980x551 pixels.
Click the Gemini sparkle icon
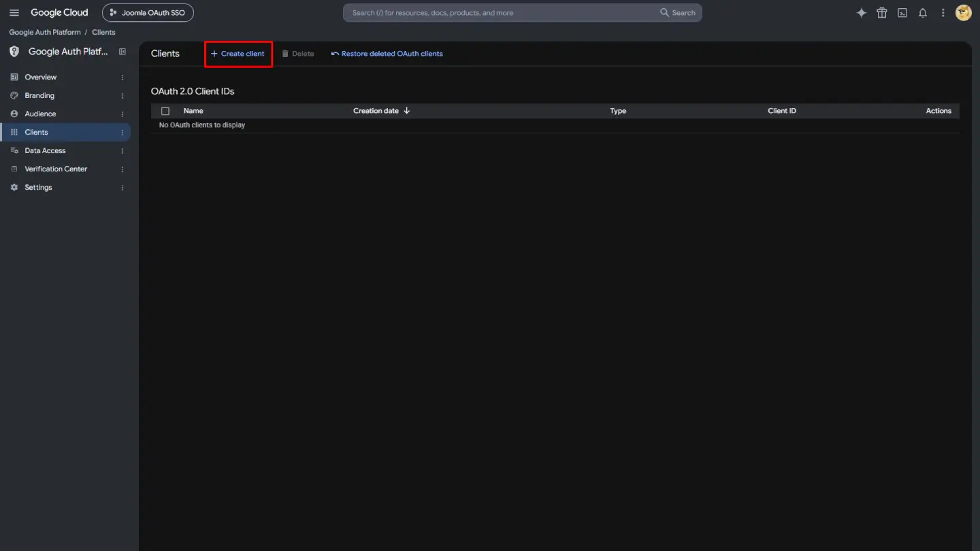pos(862,13)
